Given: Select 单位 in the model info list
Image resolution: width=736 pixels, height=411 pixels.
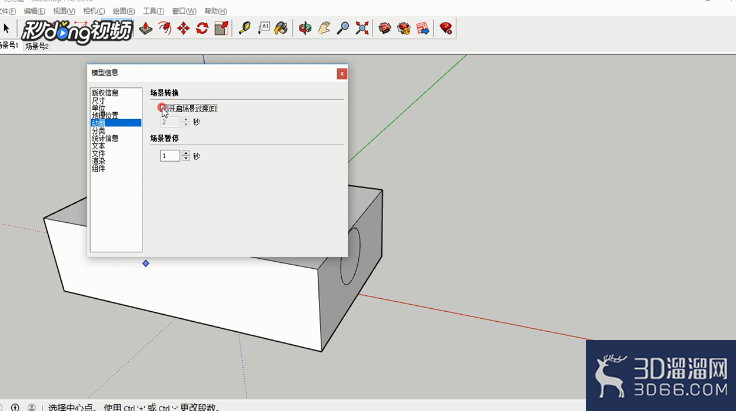Looking at the screenshot, I should click(x=99, y=108).
